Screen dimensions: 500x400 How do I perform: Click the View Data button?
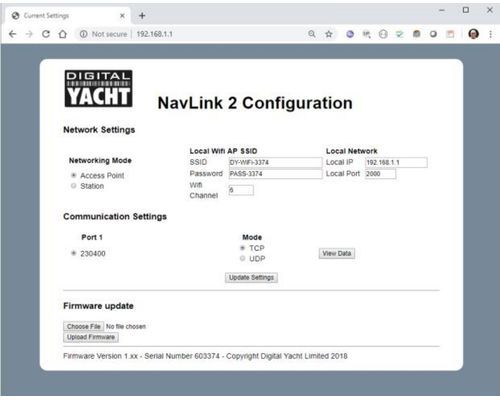[337, 253]
